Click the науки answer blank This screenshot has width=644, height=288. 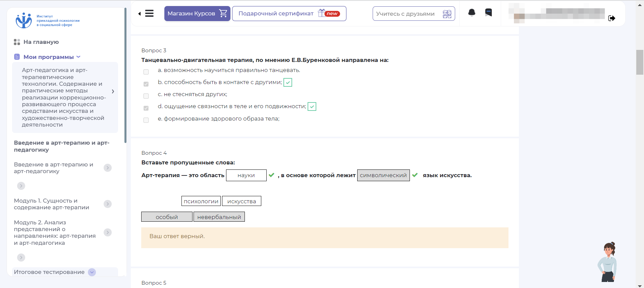pos(246,175)
